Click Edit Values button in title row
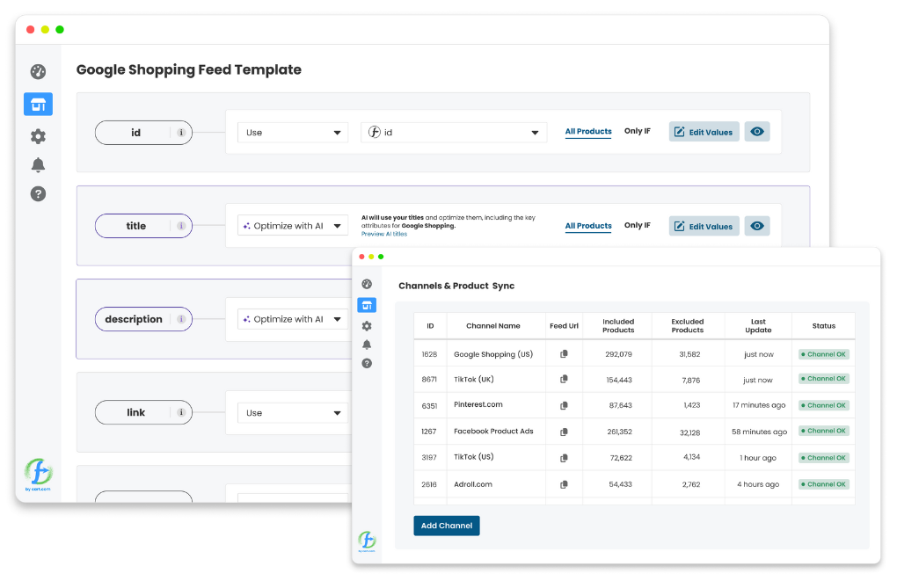897x588 pixels. click(704, 226)
